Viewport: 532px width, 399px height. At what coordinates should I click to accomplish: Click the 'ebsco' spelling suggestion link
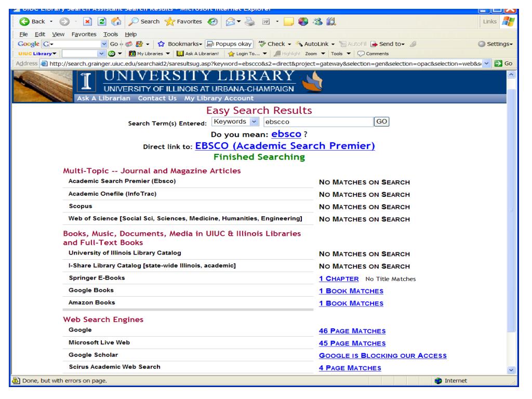click(x=286, y=134)
